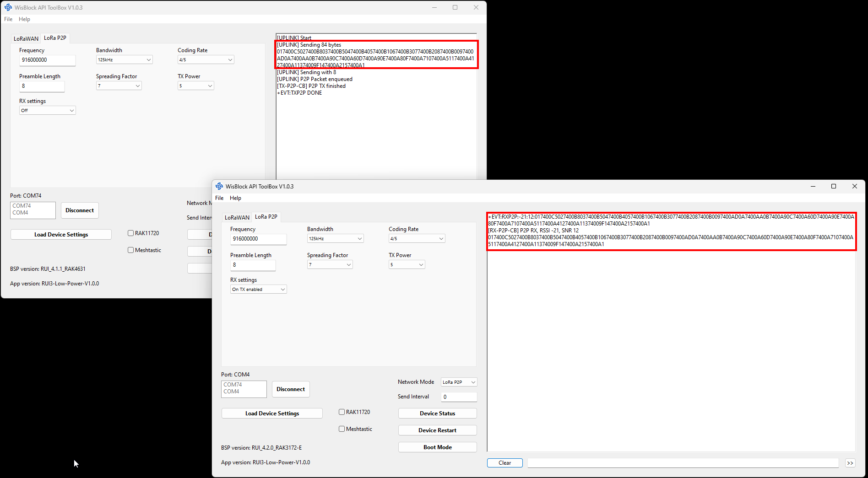This screenshot has height=478, width=868.
Task: Click the >> send button beside command input
Action: (850, 463)
